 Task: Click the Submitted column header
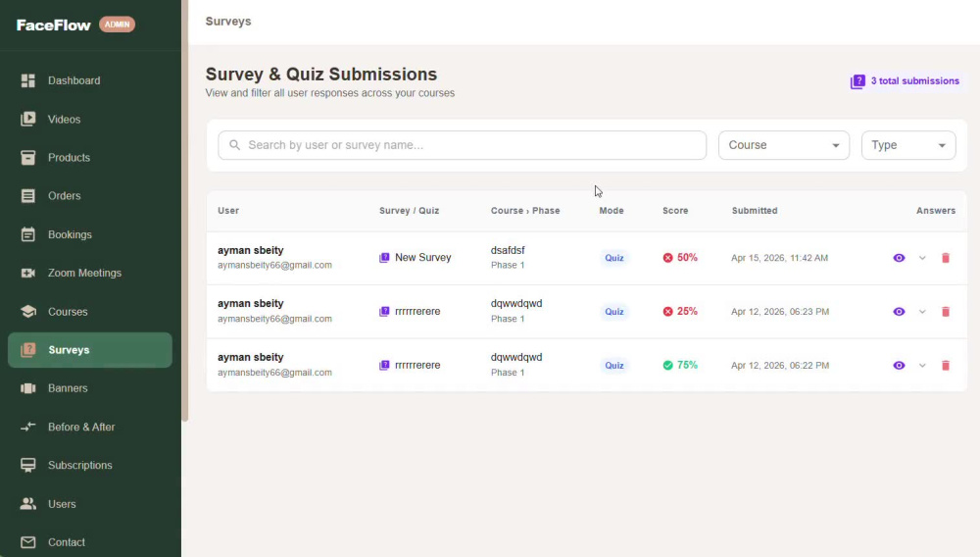[x=755, y=211]
